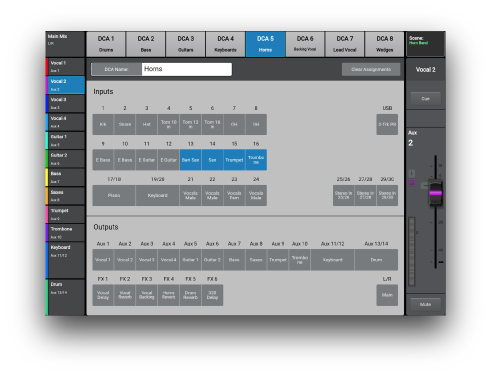Assign the Main L/R output button
The width and height of the screenshot is (491, 376).
pyautogui.click(x=387, y=295)
